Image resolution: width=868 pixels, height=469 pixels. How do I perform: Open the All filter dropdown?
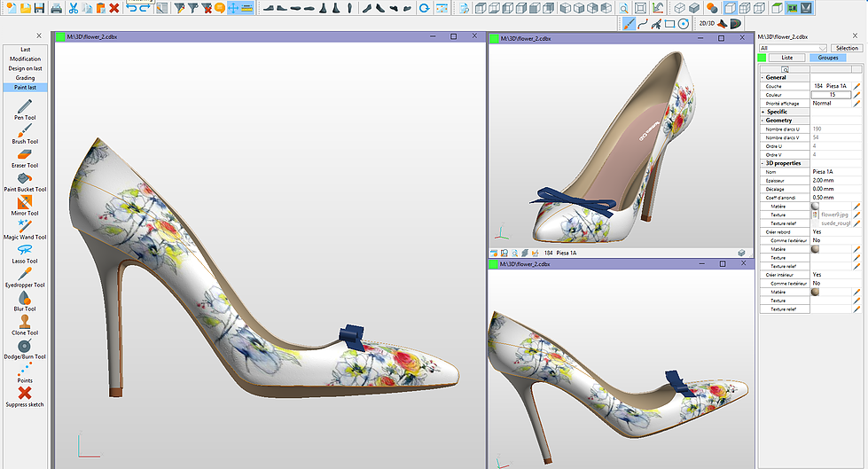(x=793, y=48)
